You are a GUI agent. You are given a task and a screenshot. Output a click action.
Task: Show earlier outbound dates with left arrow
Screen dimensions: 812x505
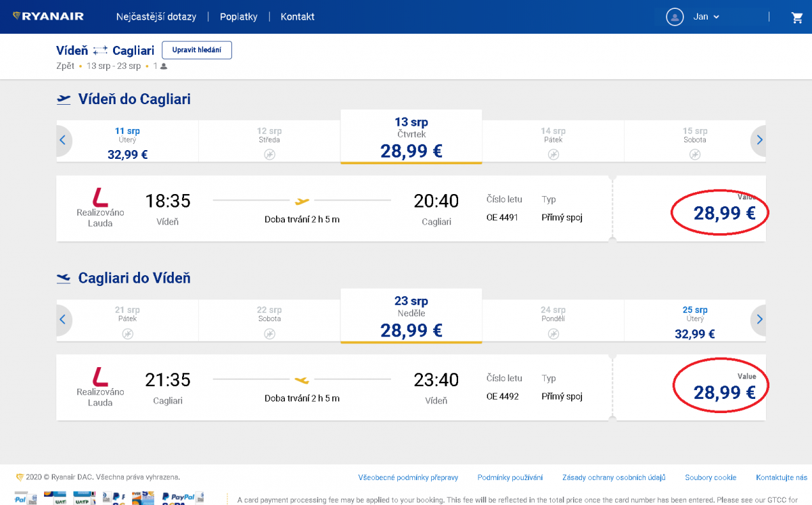pyautogui.click(x=63, y=141)
